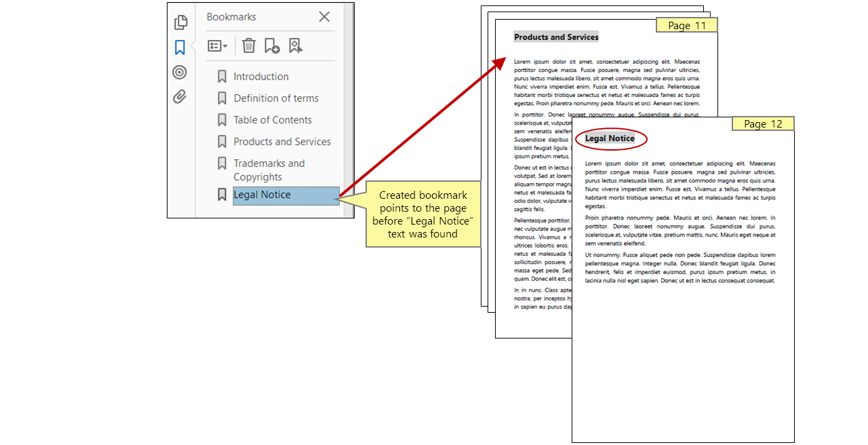The width and height of the screenshot is (868, 445).
Task: Select the Products and Services bookmark
Action: [282, 142]
